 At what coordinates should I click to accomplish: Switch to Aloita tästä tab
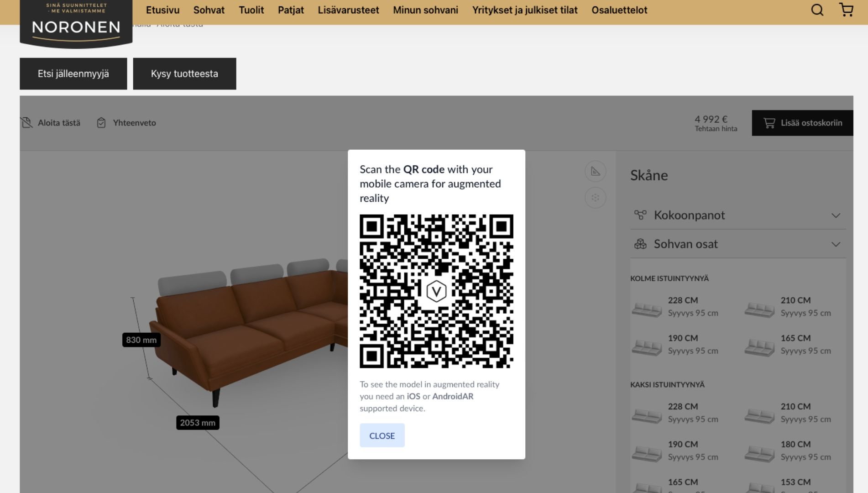50,123
